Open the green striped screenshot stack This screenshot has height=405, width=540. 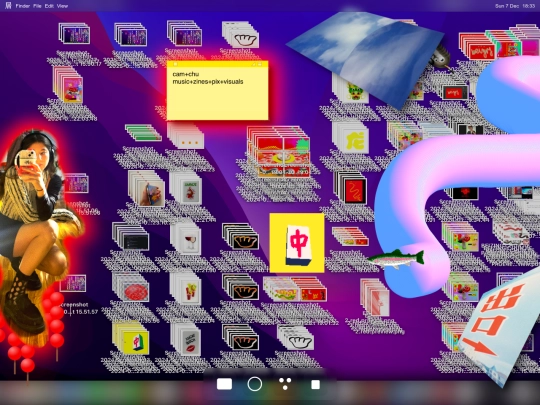143,133
